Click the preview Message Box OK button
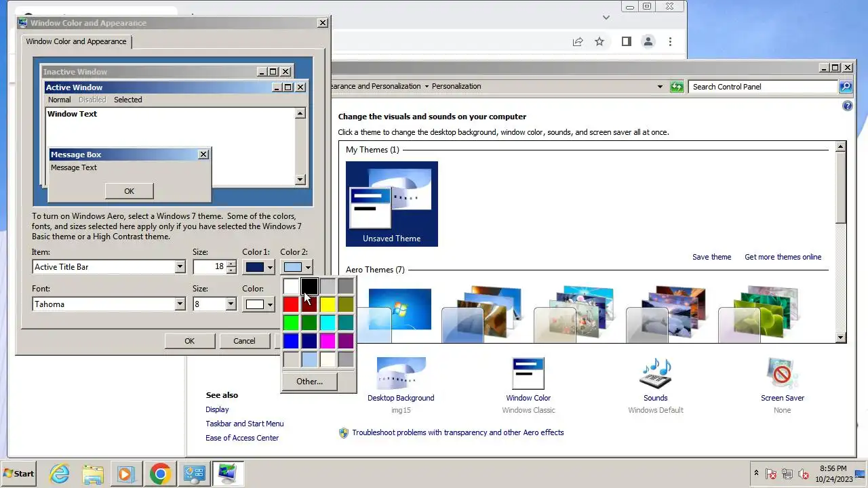Image resolution: width=868 pixels, height=488 pixels. [129, 191]
